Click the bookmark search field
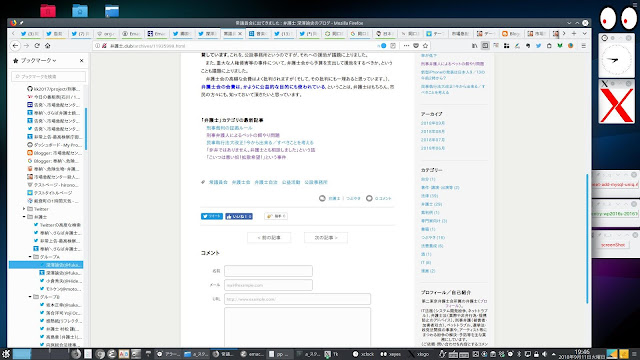Image resolution: width=640 pixels, height=360 pixels. (x=49, y=76)
